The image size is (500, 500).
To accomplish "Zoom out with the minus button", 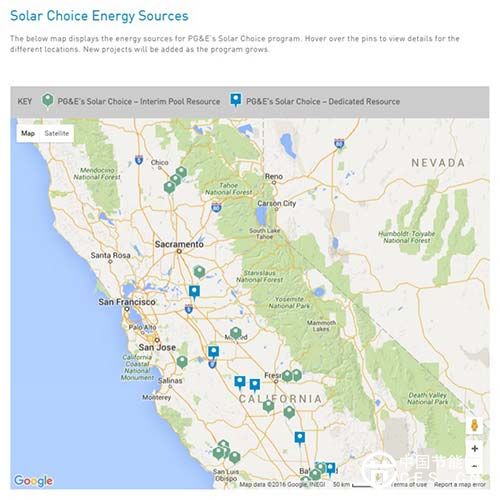I will click(x=475, y=465).
